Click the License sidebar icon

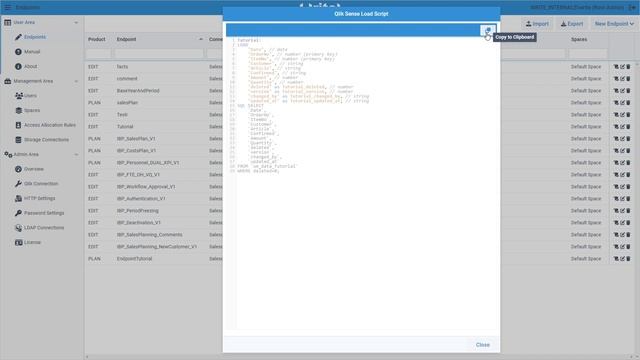point(18,242)
